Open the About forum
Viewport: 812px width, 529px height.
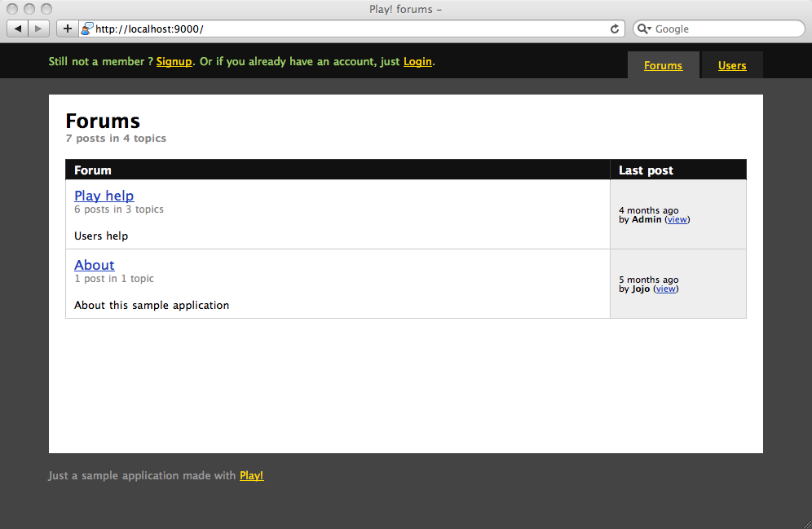click(x=95, y=265)
